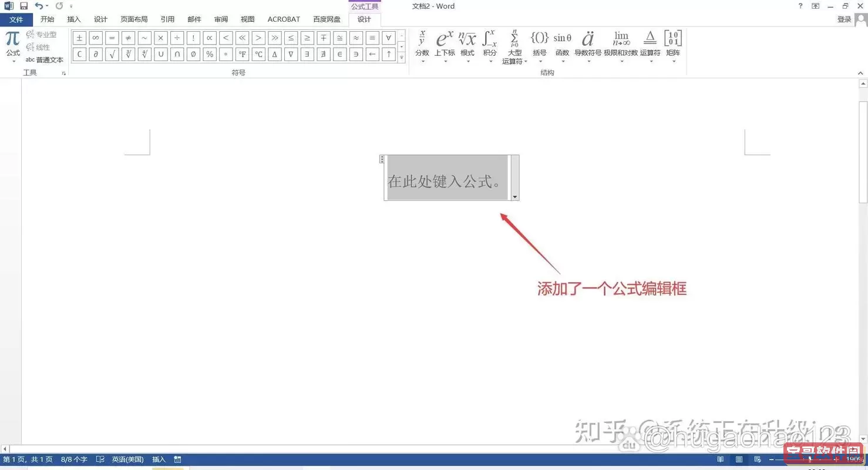Open the 括号 bracket structures dropdown
868x470 pixels.
(540, 47)
